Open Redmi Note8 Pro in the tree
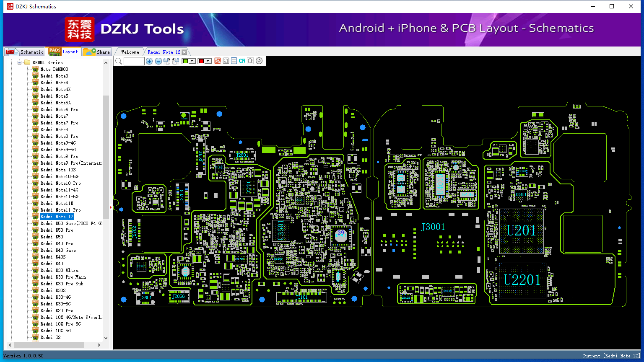This screenshot has width=644, height=362. coord(59,136)
